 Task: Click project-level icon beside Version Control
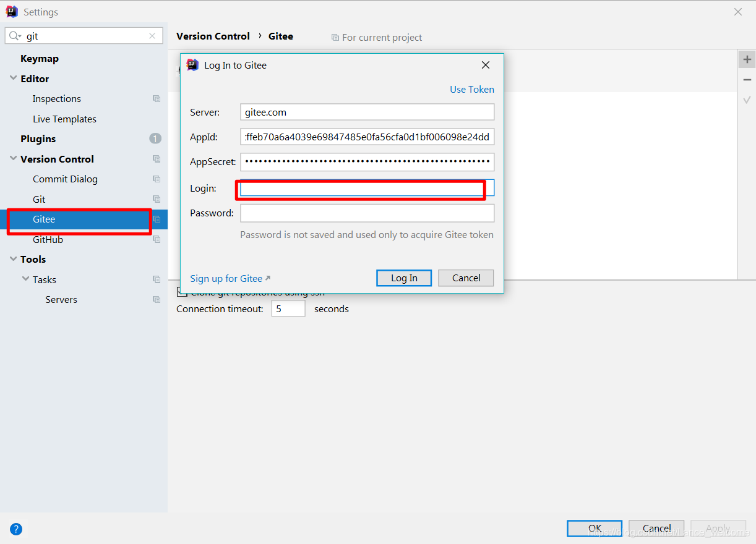[x=157, y=159]
